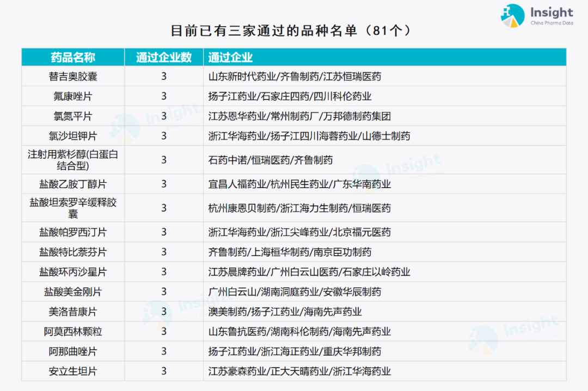This screenshot has height=391, width=588.
Task: Click companies 扬子江药业/浙江海正药业/重庆华邦制药
Action: coord(295,351)
